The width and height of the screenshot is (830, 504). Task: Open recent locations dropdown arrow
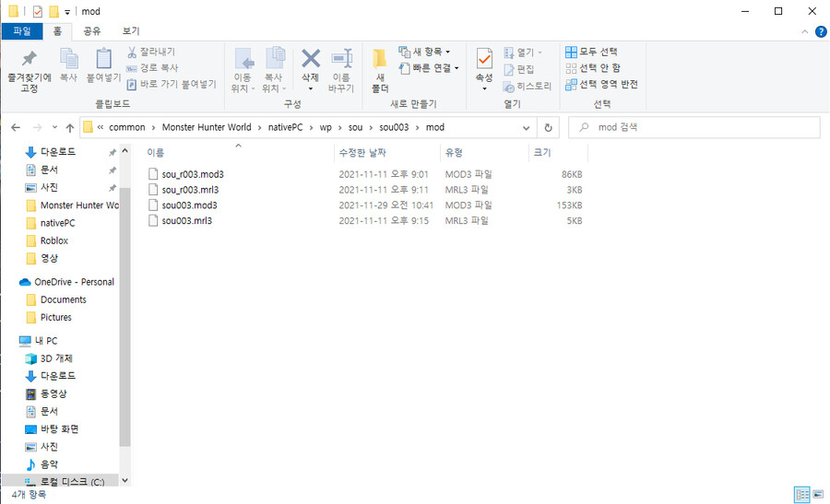pyautogui.click(x=54, y=127)
